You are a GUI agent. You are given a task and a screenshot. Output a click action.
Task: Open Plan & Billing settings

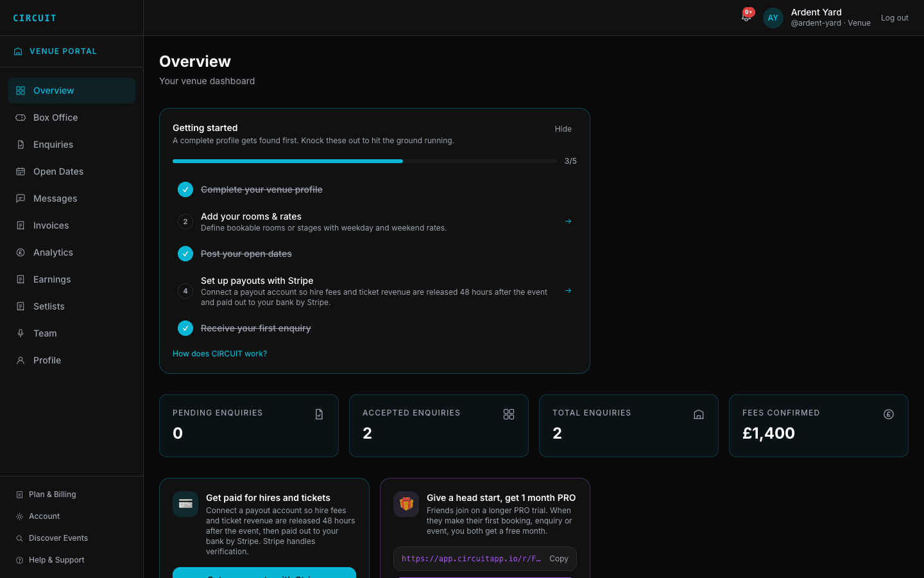tap(71, 495)
